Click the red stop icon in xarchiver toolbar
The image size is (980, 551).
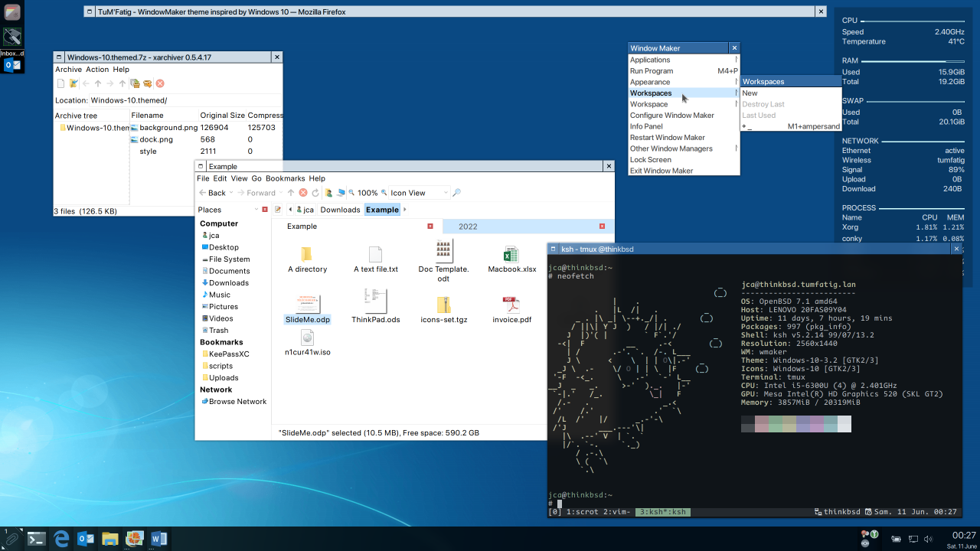pos(160,83)
